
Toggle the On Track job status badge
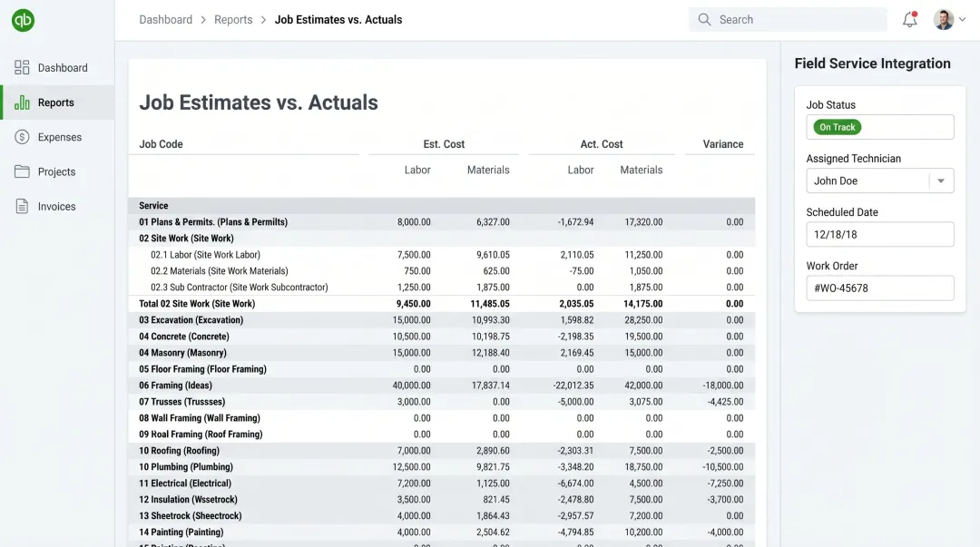pyautogui.click(x=835, y=127)
